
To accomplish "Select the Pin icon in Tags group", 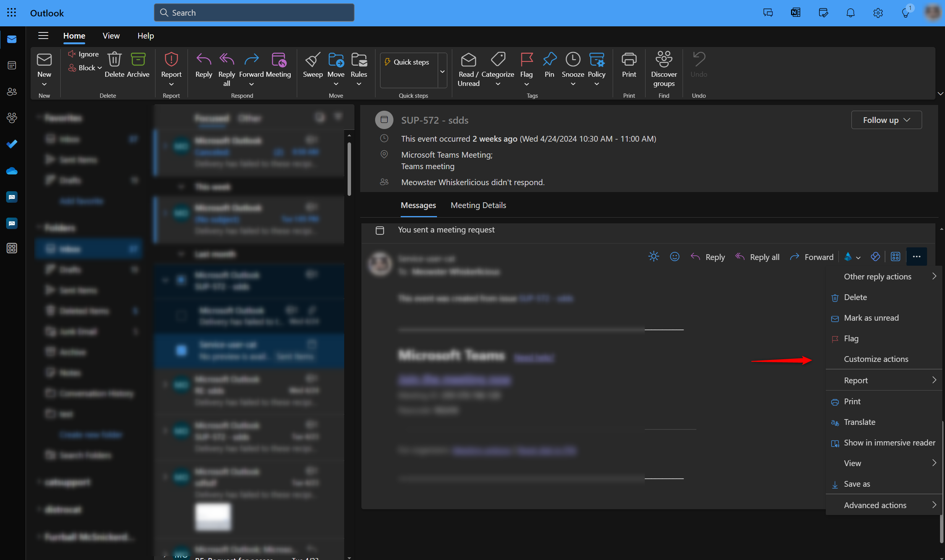I will tap(549, 60).
